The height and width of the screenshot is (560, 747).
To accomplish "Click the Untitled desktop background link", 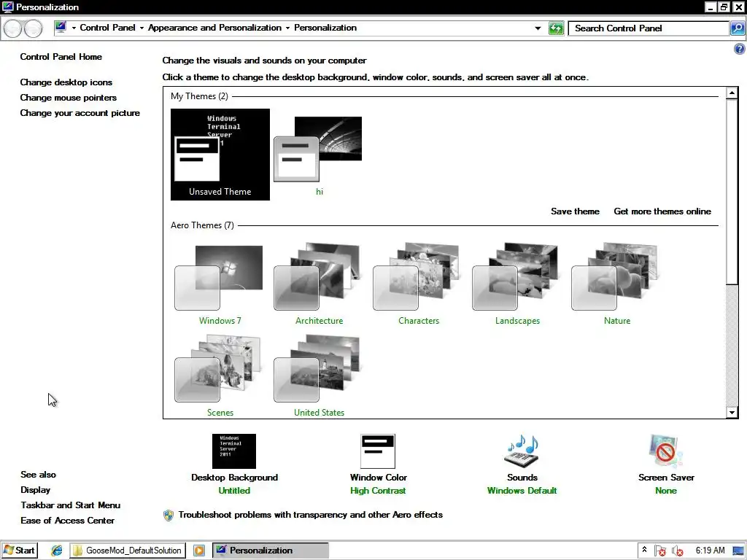I will pyautogui.click(x=234, y=491).
